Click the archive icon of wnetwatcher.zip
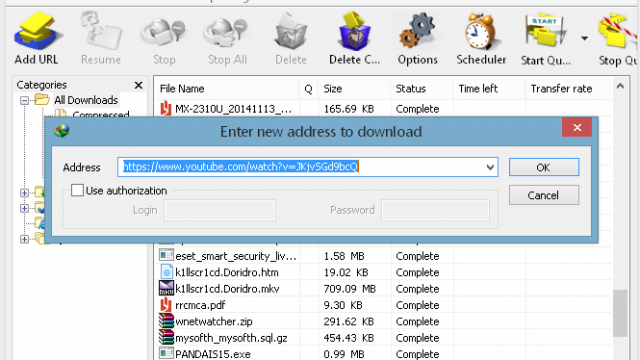Screen dimensions: 640x360 (x=166, y=321)
